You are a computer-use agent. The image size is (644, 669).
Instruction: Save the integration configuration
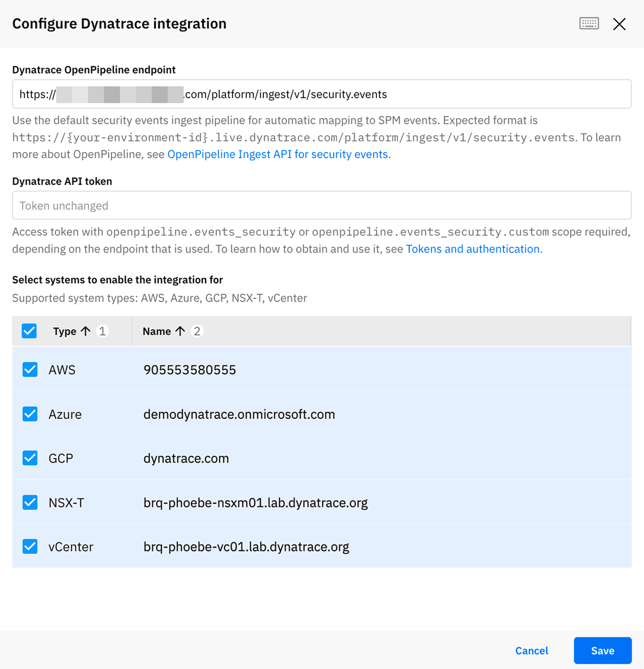[x=602, y=651]
